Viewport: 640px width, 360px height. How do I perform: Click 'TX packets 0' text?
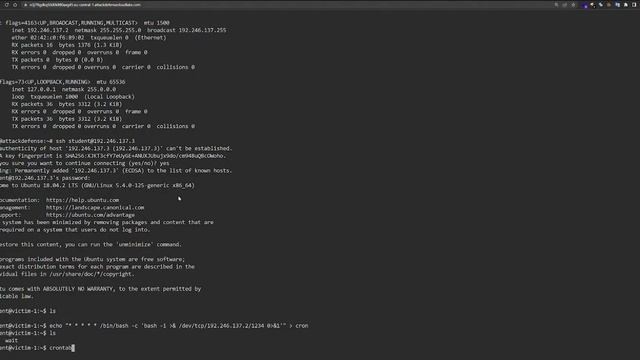tap(30, 60)
